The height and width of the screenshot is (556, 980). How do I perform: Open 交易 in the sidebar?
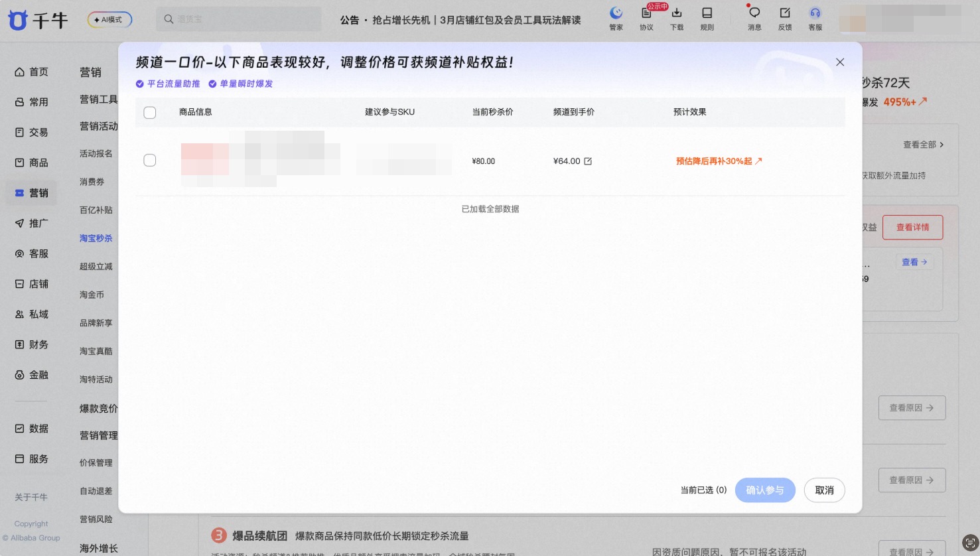coord(32,132)
